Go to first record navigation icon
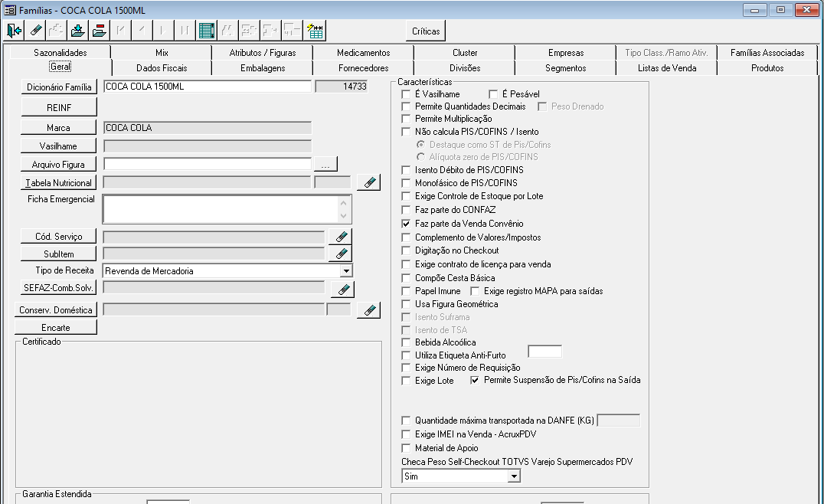This screenshot has width=824, height=504. pyautogui.click(x=120, y=31)
